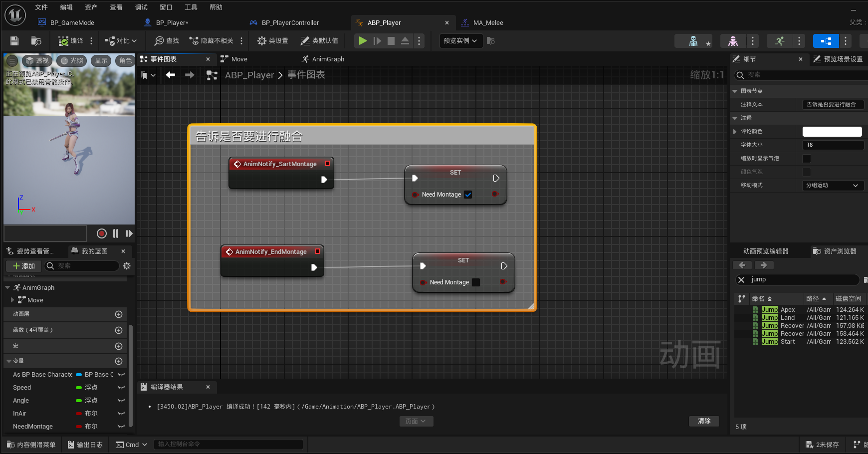Click the 透视 perspective viewport button
The image size is (868, 454).
pos(37,61)
